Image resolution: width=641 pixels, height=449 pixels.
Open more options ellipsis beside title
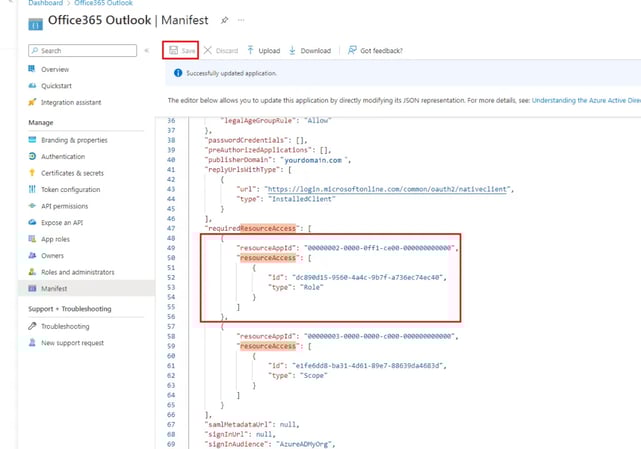241,20
